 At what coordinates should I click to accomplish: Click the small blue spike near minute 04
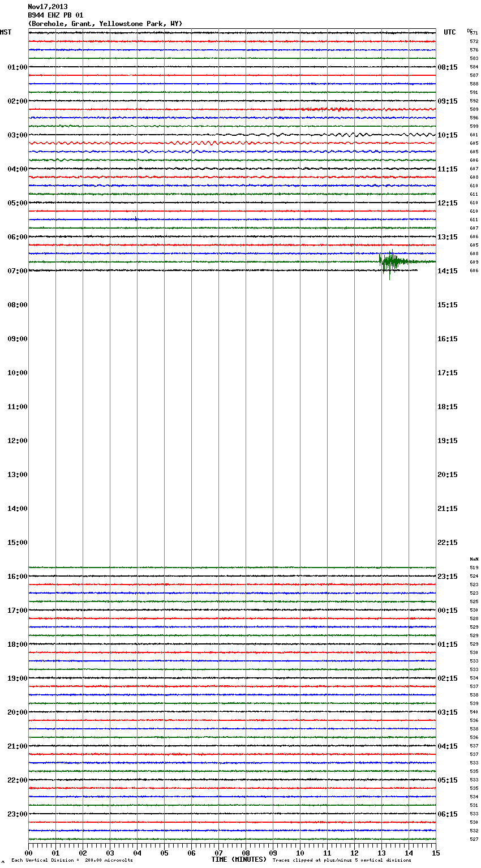tap(136, 219)
